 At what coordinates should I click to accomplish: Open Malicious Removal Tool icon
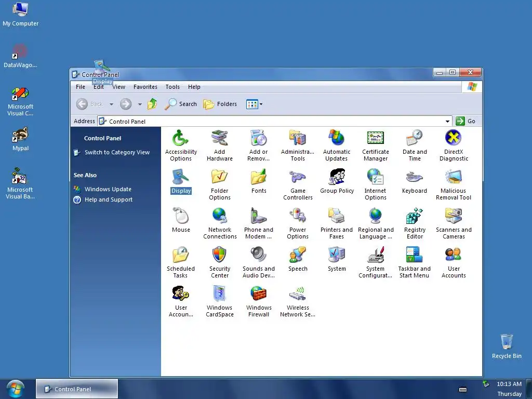454,184
